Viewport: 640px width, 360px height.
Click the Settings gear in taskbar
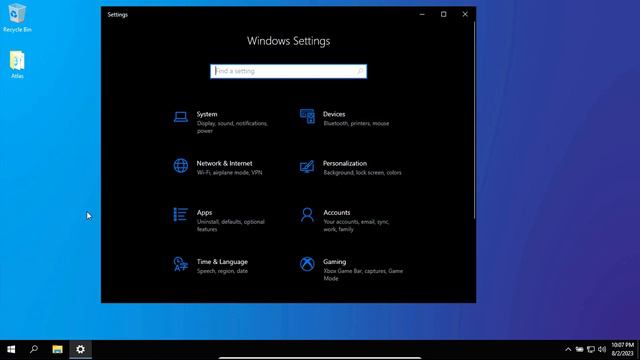(x=80, y=349)
